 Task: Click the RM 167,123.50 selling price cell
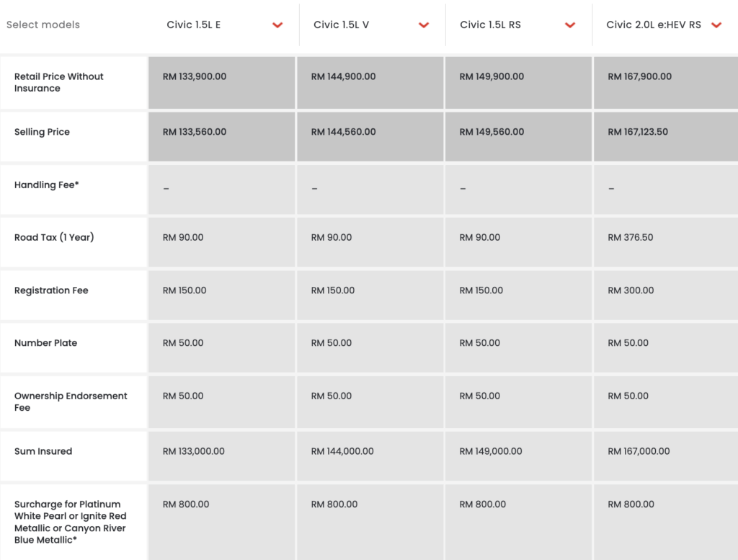[638, 132]
